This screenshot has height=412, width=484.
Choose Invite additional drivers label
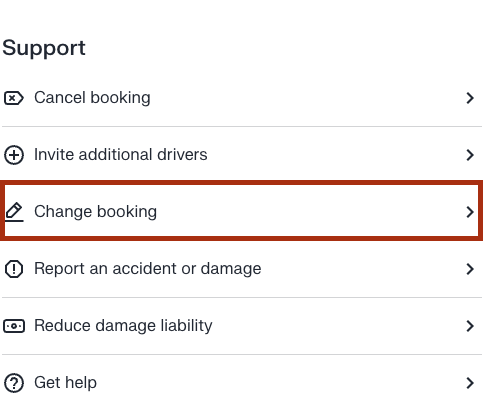pyautogui.click(x=121, y=155)
